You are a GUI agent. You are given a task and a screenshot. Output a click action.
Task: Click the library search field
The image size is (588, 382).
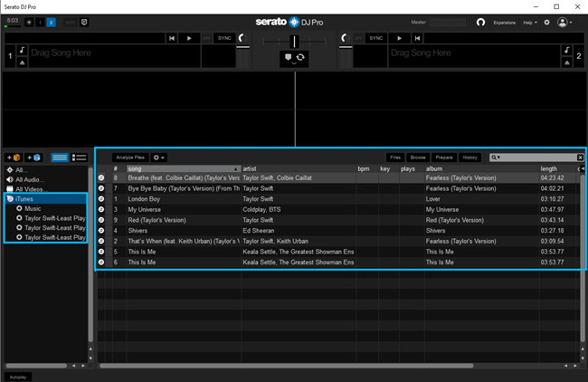[x=538, y=158]
